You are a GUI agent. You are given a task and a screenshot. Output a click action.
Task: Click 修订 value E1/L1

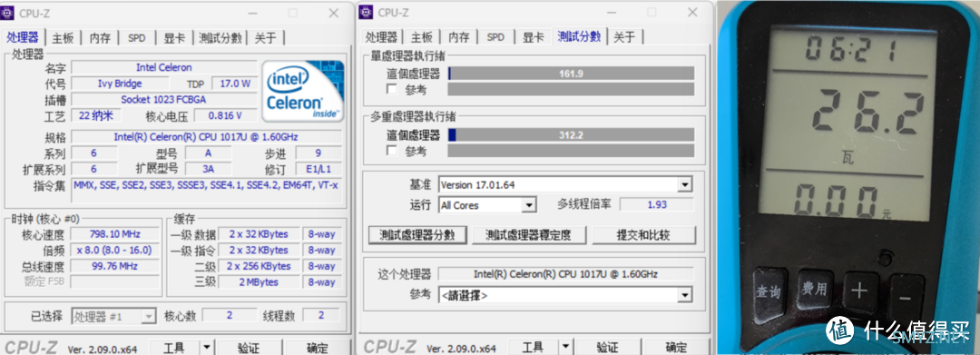click(318, 170)
